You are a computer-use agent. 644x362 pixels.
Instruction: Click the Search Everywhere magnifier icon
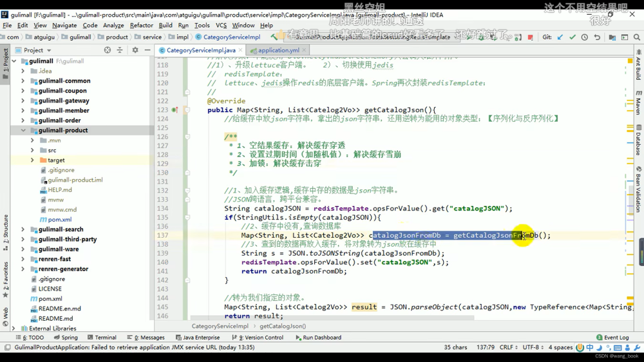pyautogui.click(x=637, y=37)
